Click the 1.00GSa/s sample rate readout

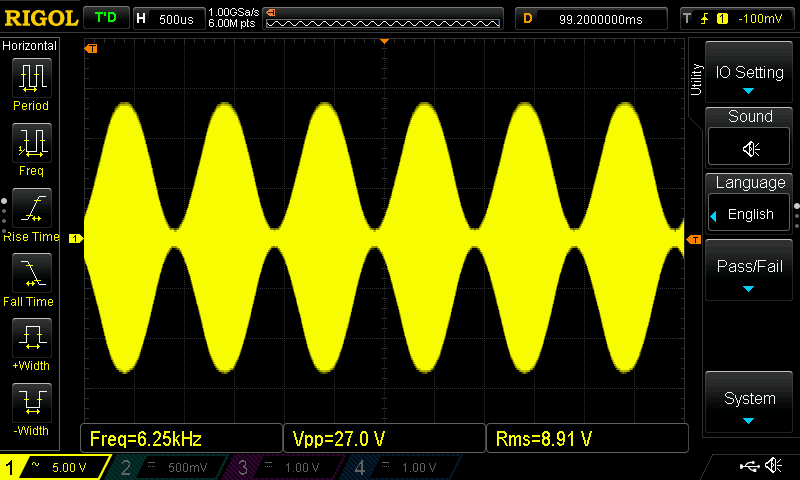tap(233, 12)
